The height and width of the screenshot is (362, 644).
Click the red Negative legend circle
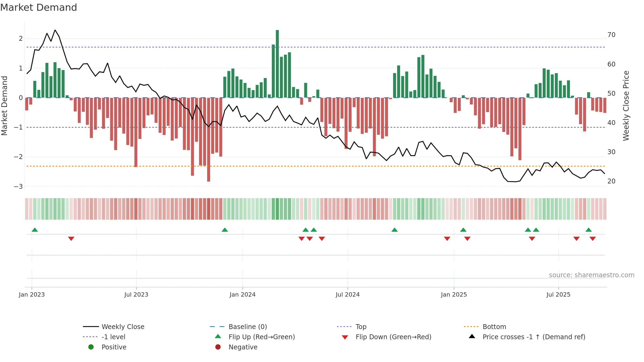pyautogui.click(x=218, y=347)
